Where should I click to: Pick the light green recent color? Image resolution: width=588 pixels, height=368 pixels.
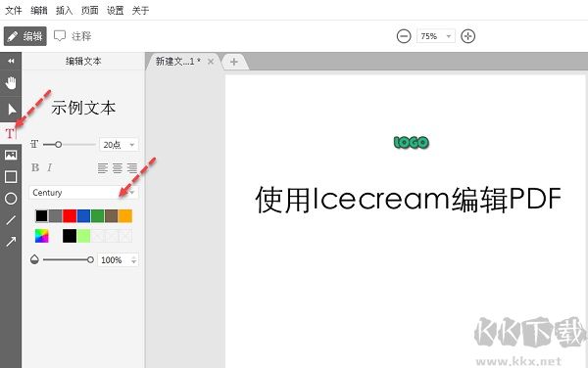click(x=83, y=236)
